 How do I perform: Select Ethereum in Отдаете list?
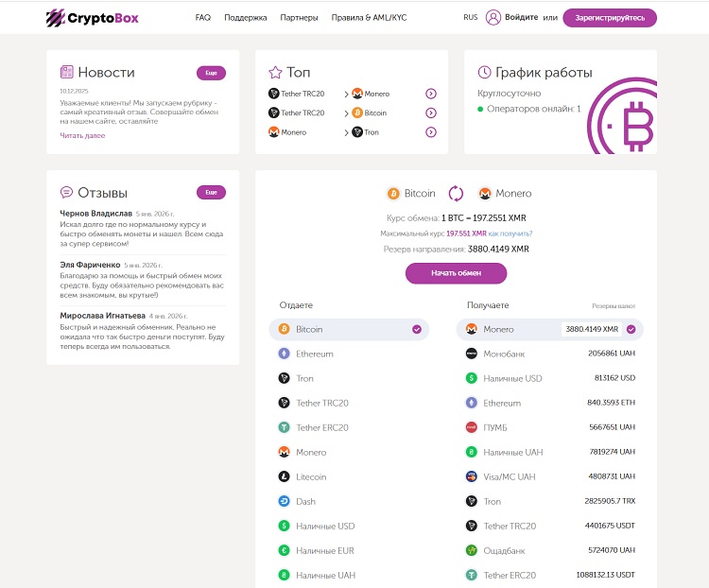[x=349, y=354]
